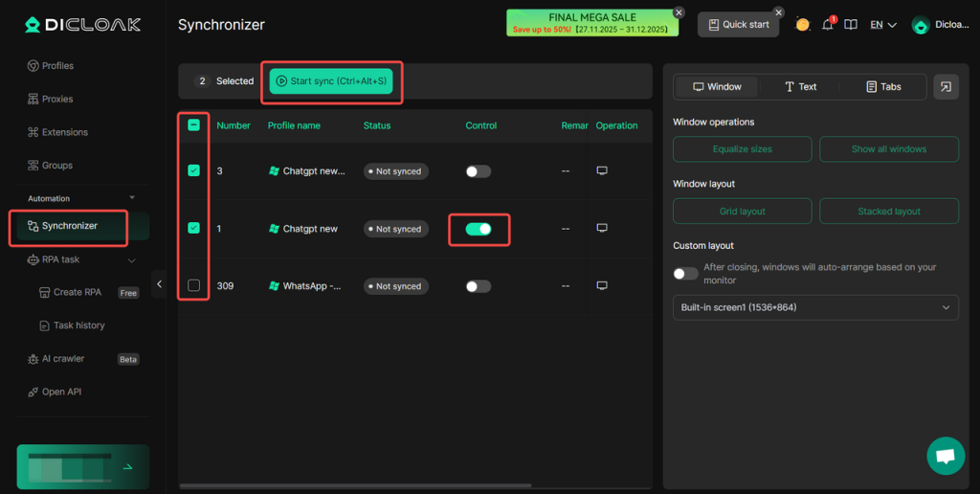This screenshot has width=980, height=494.
Task: Click display icon for profile 3
Action: tap(602, 171)
